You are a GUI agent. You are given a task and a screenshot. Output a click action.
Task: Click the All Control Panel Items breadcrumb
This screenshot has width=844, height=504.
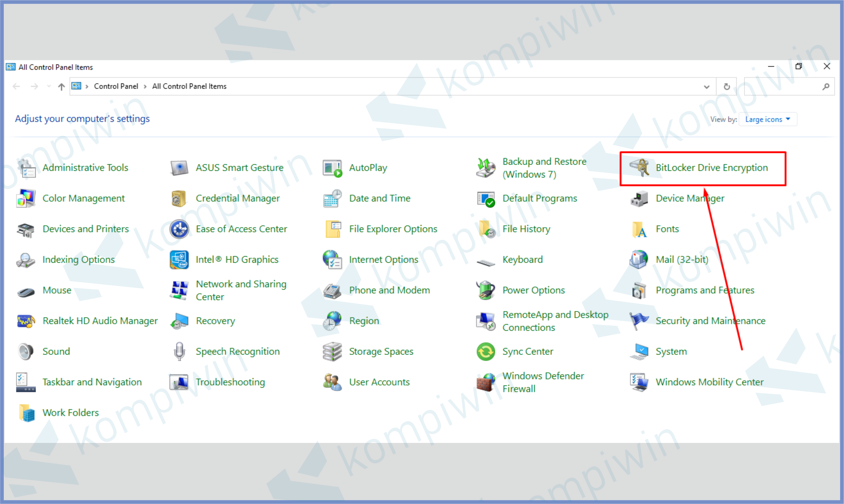coord(189,87)
